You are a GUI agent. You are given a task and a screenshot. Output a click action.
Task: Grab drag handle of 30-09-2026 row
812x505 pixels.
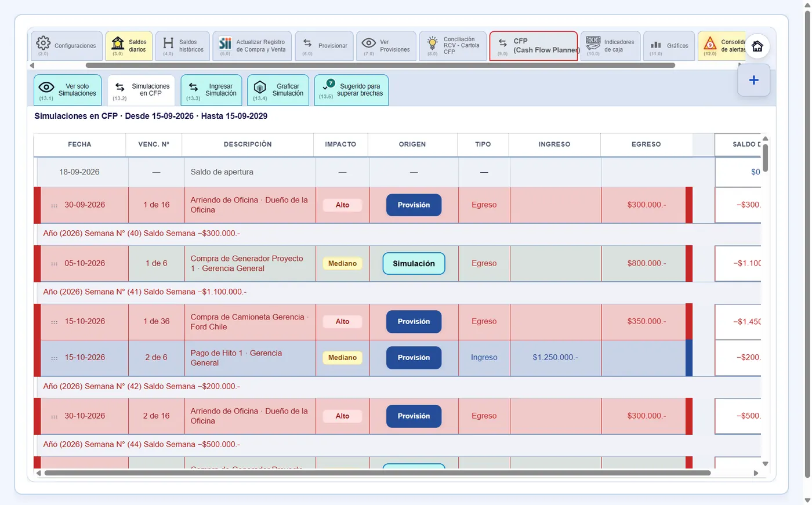tap(55, 205)
